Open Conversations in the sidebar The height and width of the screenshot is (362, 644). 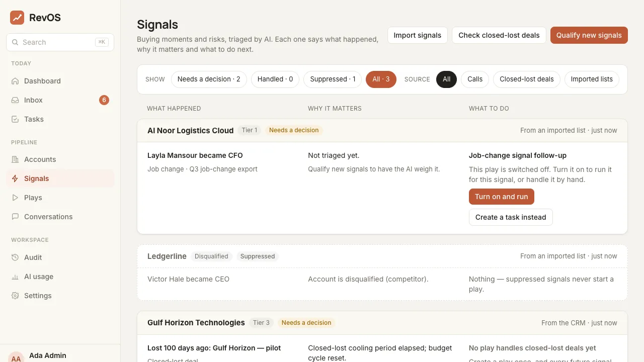click(60, 217)
